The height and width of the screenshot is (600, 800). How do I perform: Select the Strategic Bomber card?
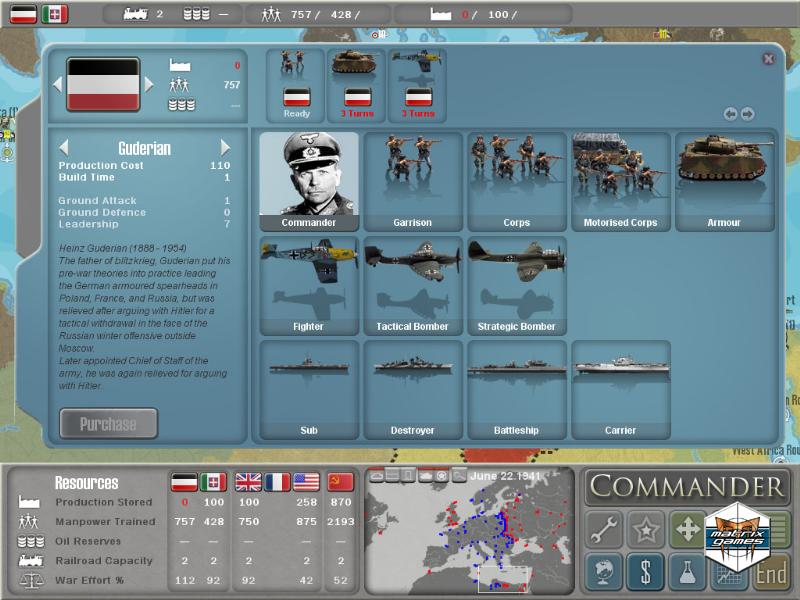coord(517,286)
